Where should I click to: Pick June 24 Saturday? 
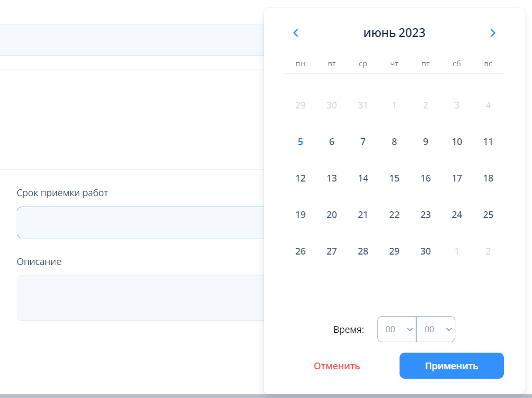457,215
